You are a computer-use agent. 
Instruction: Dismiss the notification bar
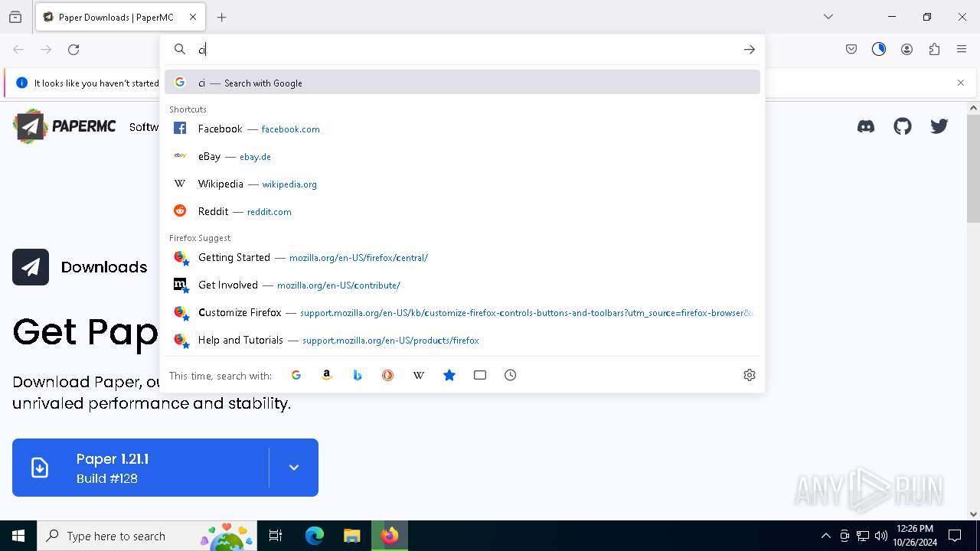click(961, 83)
